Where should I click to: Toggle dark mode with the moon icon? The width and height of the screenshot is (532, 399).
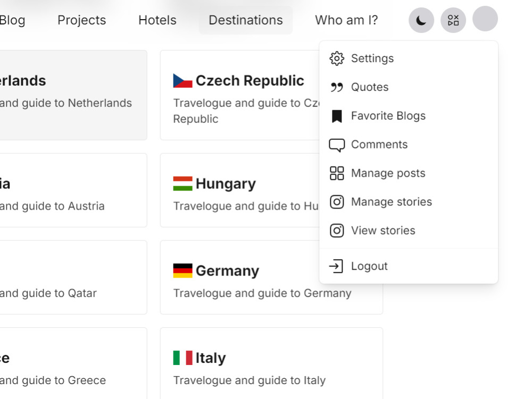421,20
